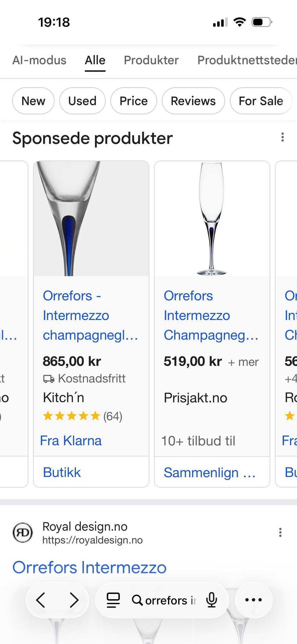Open options menu for sponsored products

coord(282,137)
